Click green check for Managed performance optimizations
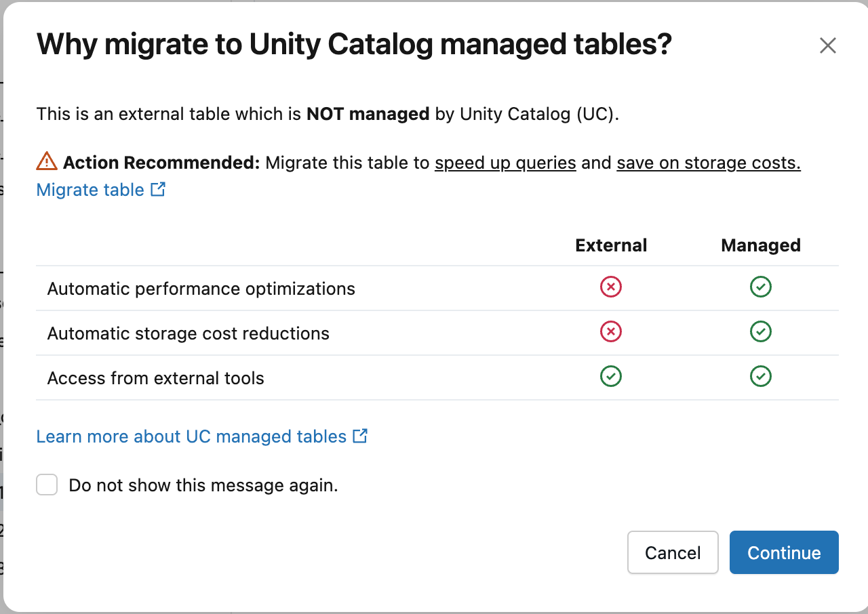 click(760, 287)
